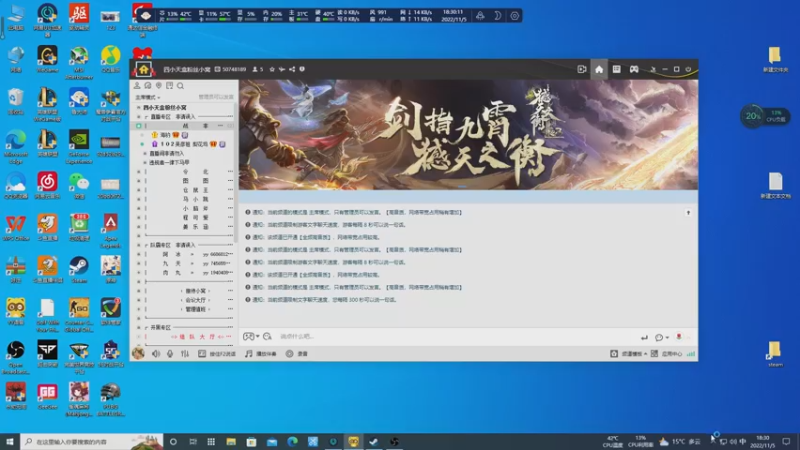The image size is (800, 450).
Task: Select sub-channel 透视者一律下马甲
Action: [x=169, y=162]
